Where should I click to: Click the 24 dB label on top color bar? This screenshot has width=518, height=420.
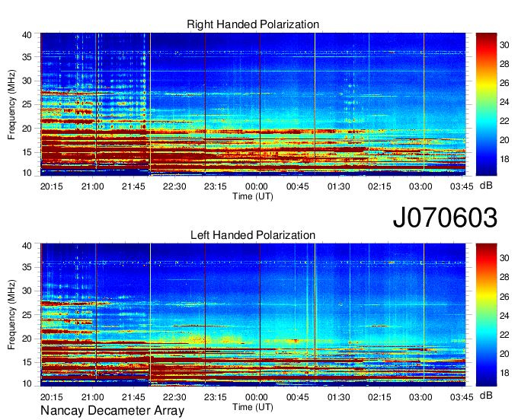pyautogui.click(x=504, y=102)
